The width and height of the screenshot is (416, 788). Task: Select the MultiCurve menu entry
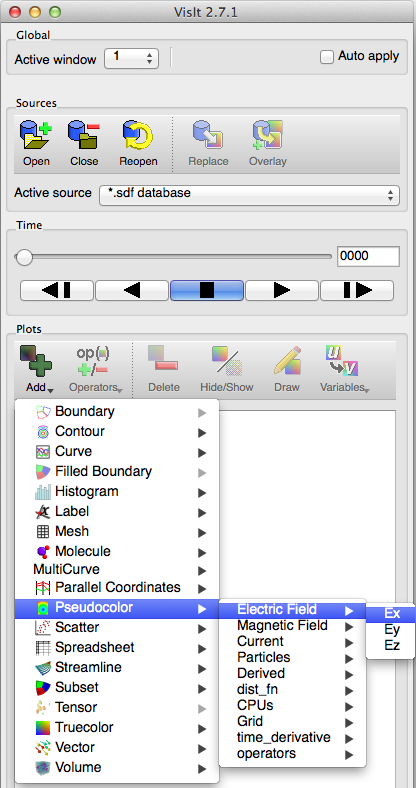tap(117, 570)
